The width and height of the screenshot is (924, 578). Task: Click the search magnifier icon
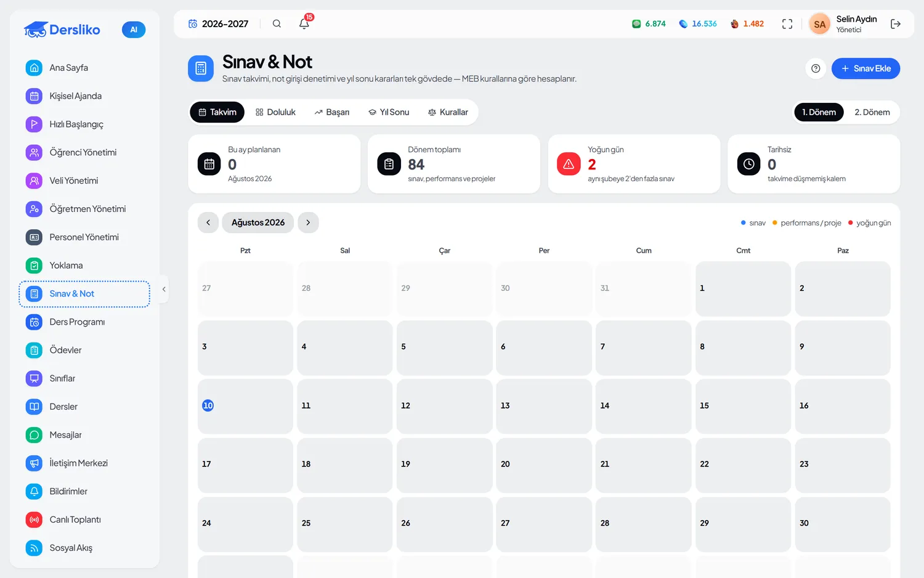click(277, 24)
